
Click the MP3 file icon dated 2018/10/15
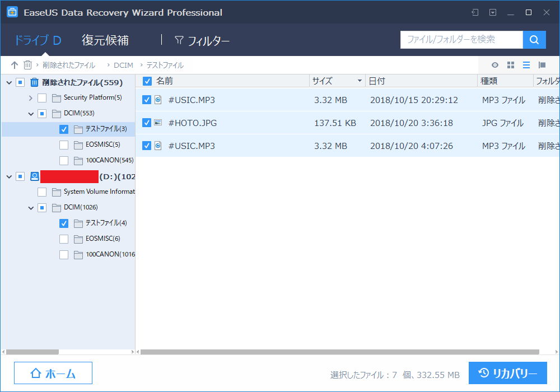point(158,100)
